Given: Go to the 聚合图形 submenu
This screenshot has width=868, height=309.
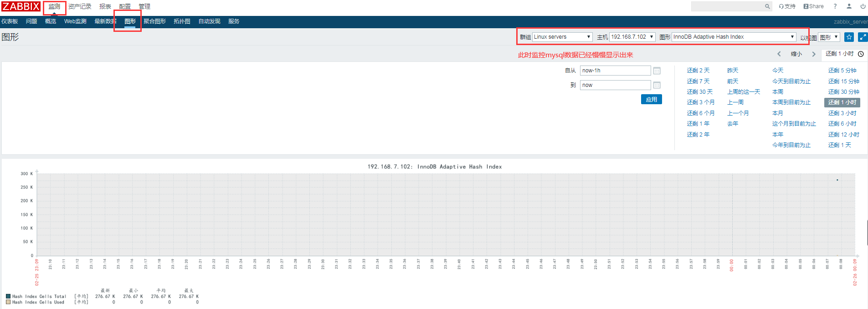Looking at the screenshot, I should (x=154, y=21).
